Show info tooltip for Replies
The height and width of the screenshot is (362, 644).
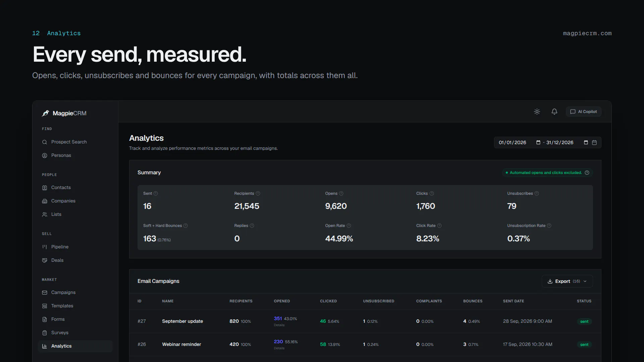pos(252,226)
